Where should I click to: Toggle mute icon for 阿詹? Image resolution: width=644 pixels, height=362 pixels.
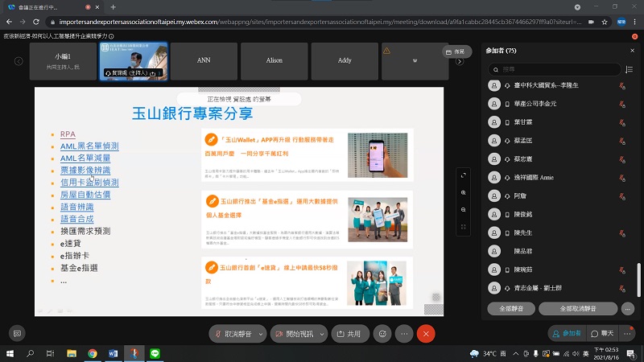tap(622, 196)
